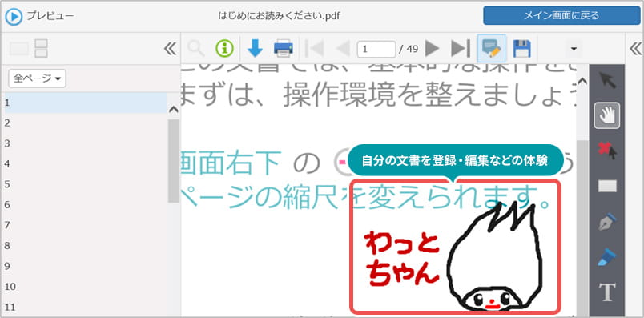Pick the fountain pen drawing tool
This screenshot has width=644, height=318.
coord(607,222)
